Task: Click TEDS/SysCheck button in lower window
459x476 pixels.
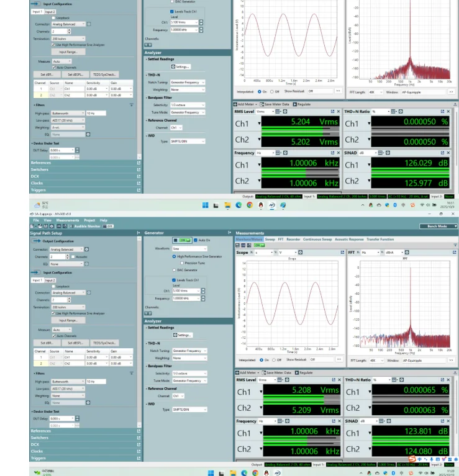Action: [104, 343]
